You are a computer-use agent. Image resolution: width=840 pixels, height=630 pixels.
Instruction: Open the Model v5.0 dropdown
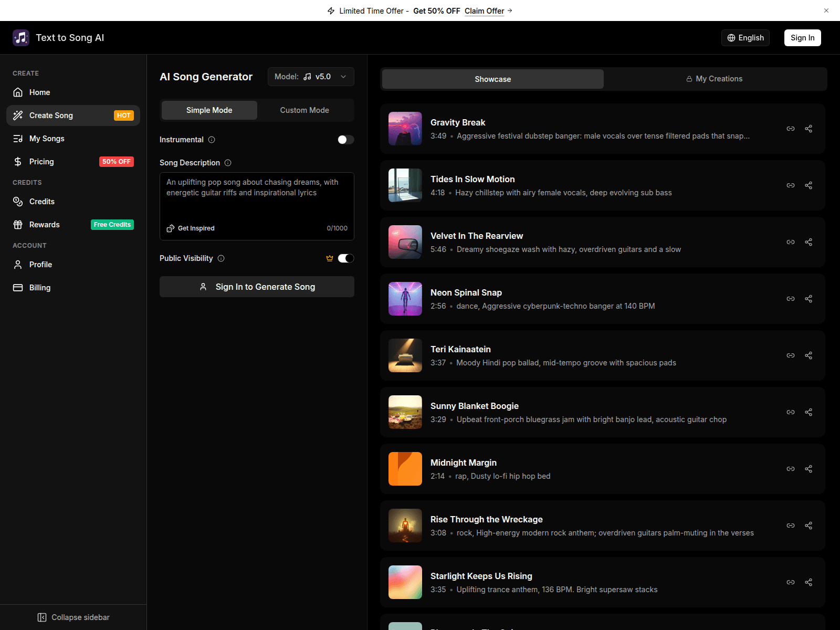tap(310, 77)
